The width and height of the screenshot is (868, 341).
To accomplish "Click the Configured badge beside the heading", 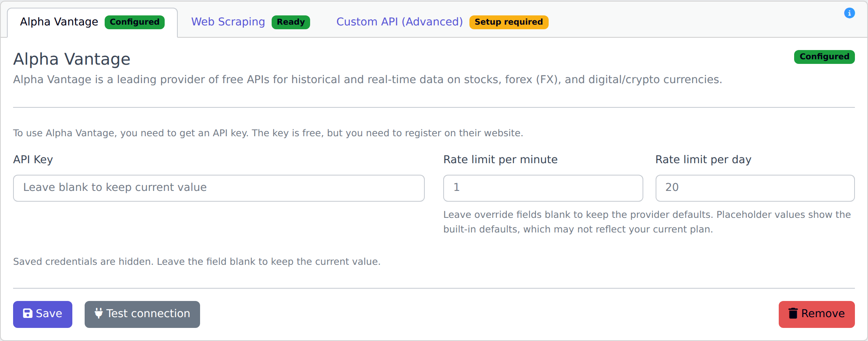I will pos(824,57).
